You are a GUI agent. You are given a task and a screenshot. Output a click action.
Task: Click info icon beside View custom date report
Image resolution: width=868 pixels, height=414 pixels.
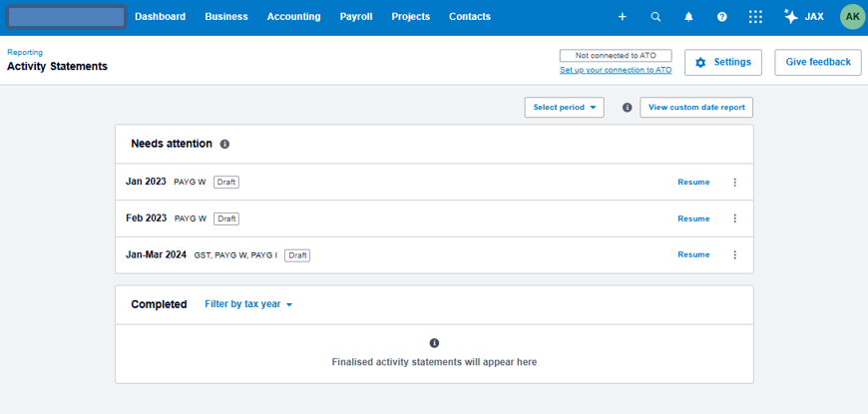tap(628, 108)
